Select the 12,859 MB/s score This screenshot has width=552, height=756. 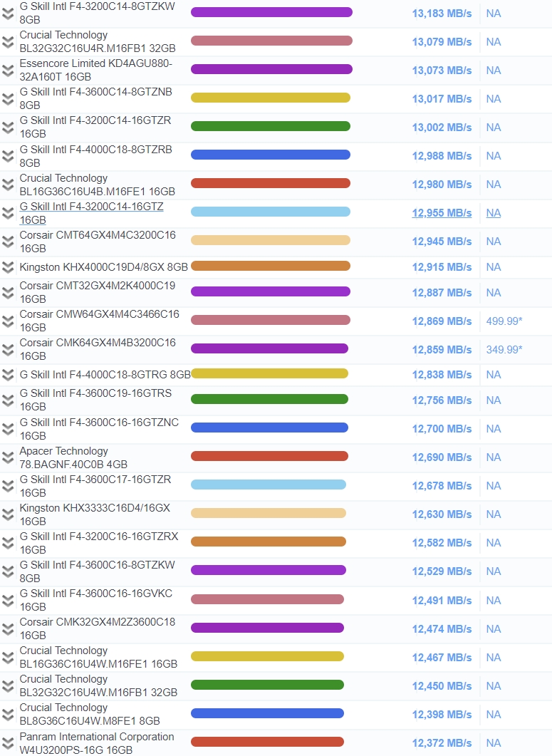(x=442, y=350)
